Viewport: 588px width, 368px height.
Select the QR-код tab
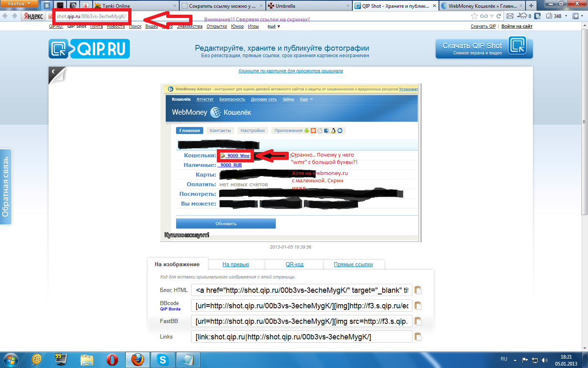coord(294,265)
